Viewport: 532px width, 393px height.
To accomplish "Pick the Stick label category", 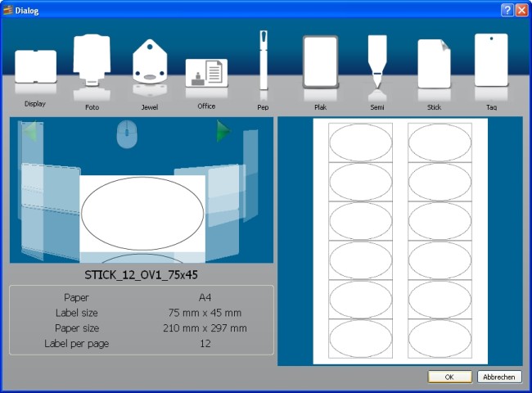I will coord(434,64).
